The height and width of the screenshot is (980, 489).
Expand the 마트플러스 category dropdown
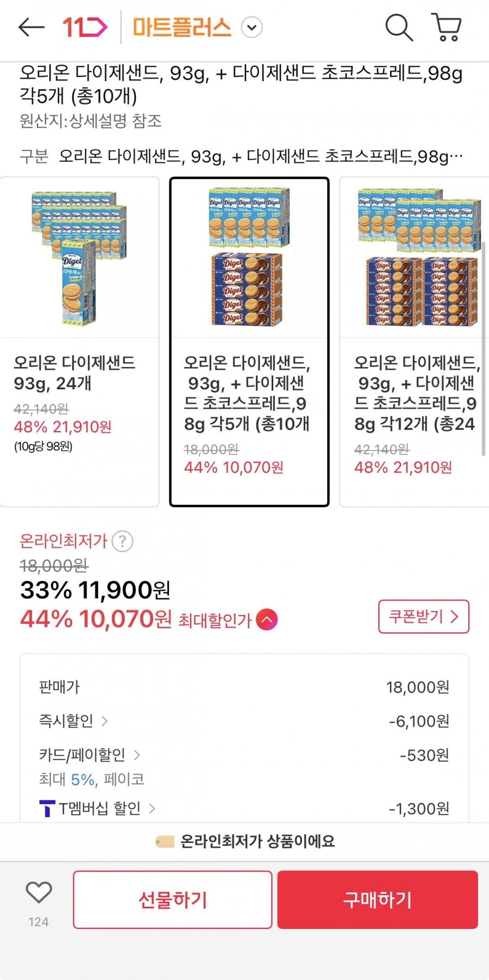[x=252, y=27]
